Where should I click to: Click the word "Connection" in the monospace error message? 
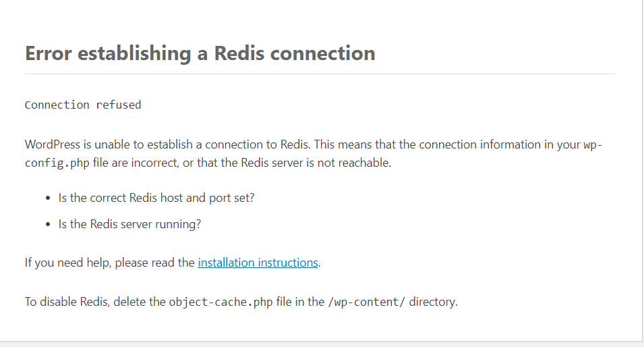click(x=57, y=105)
